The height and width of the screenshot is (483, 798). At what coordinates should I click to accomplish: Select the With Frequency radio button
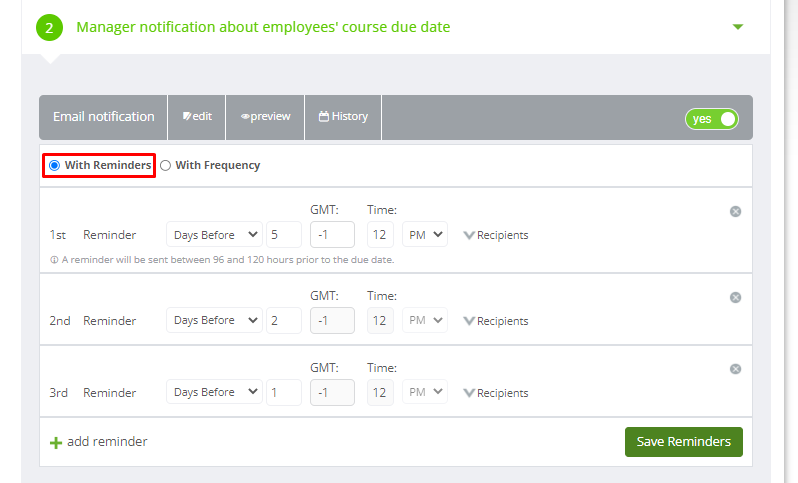[x=165, y=165]
